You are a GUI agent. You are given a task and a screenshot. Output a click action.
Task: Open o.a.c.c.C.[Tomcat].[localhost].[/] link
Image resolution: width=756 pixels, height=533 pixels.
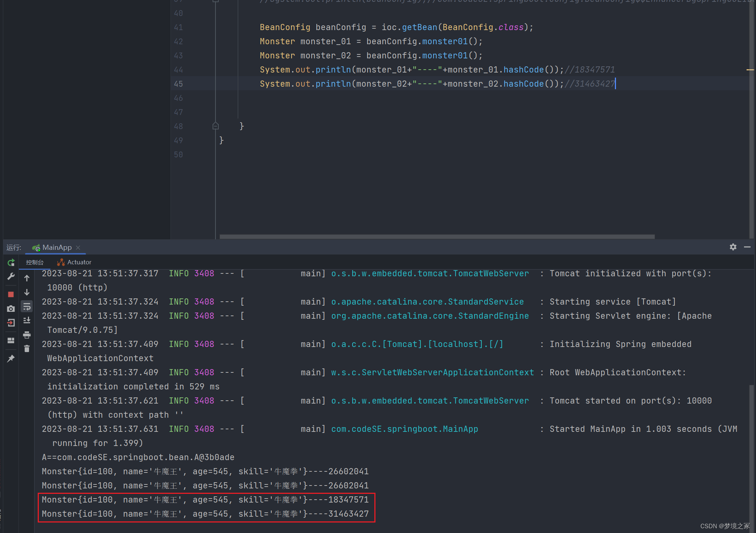click(x=417, y=344)
